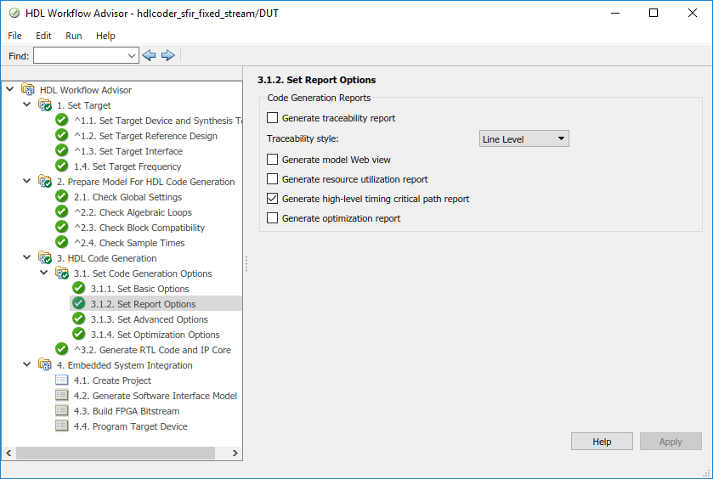Open the Edit menu
Screen dimensions: 713x479
[44, 35]
